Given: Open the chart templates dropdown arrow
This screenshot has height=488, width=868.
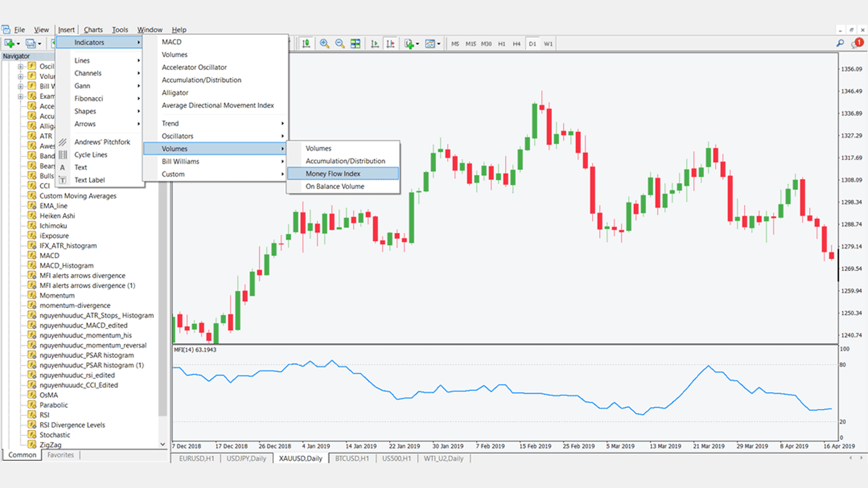Looking at the screenshot, I should pos(439,44).
